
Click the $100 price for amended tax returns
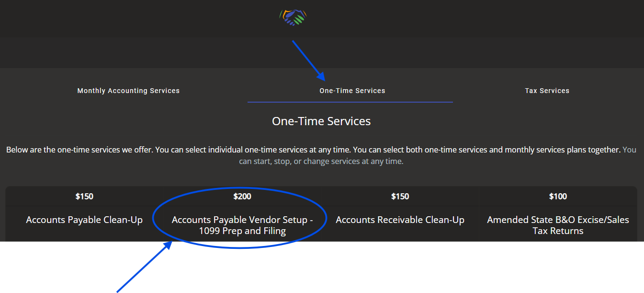pos(558,196)
